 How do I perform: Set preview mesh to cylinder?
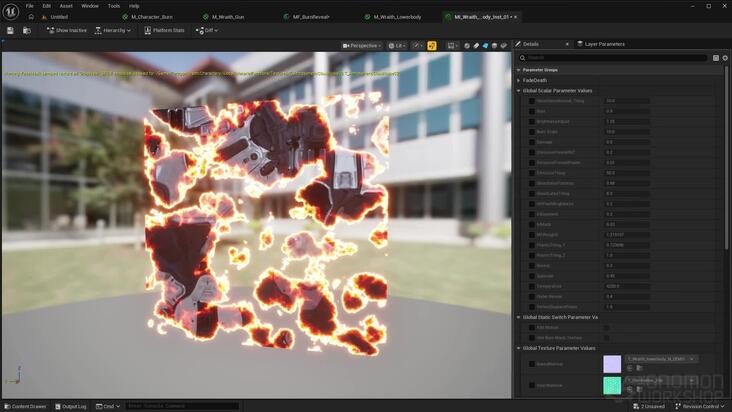(467, 46)
